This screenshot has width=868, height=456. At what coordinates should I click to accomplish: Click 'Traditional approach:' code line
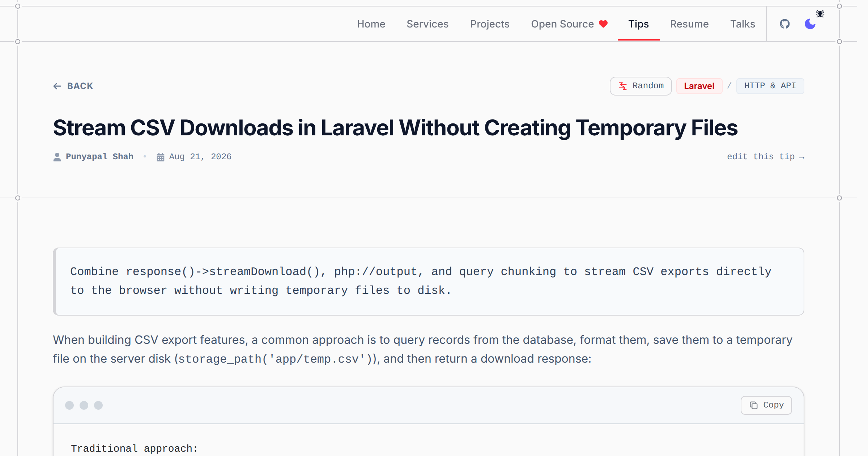[134, 449]
